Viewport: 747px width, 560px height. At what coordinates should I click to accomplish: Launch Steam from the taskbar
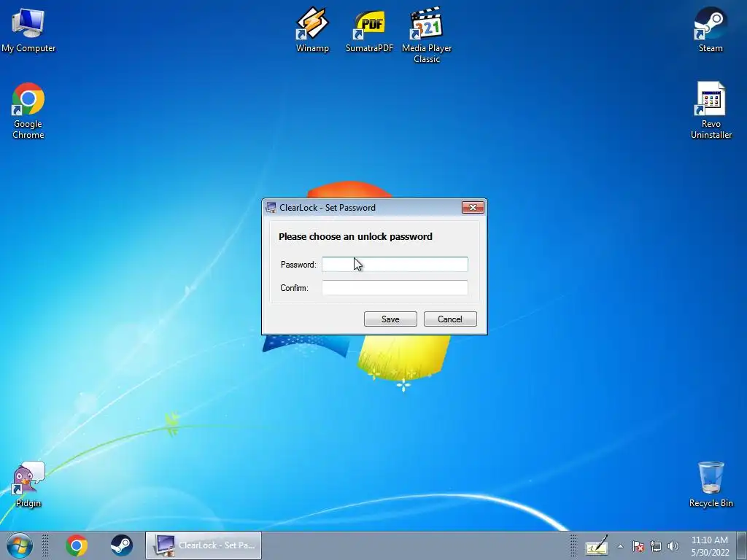click(122, 545)
